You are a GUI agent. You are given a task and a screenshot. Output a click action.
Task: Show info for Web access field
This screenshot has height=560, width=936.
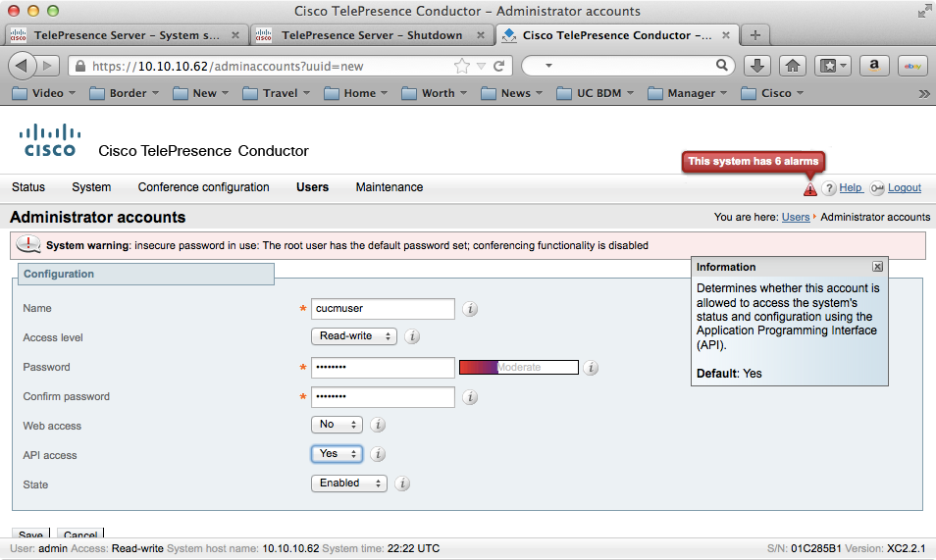pos(378,425)
